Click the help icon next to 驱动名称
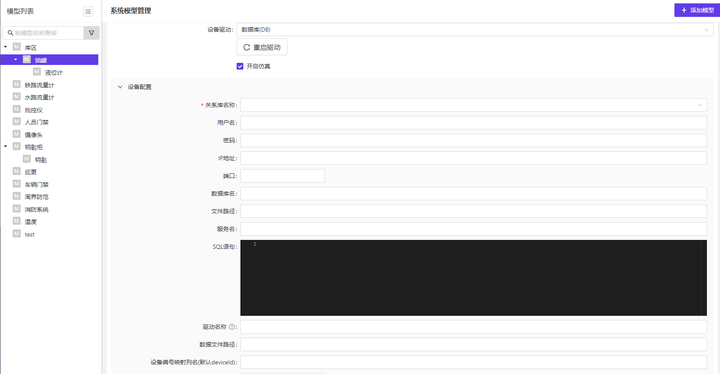Image resolution: width=720 pixels, height=374 pixels. 232,327
